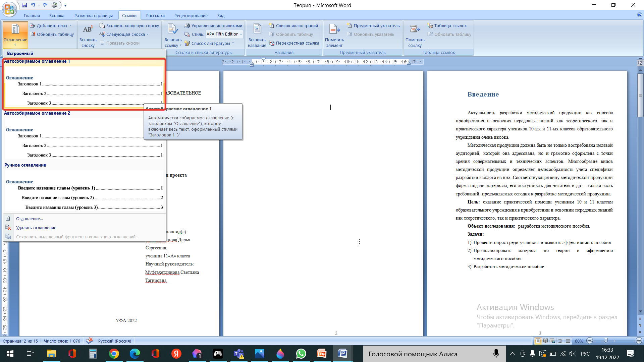The image size is (644, 362).
Task: Click the zoom in plus button
Action: (x=639, y=341)
